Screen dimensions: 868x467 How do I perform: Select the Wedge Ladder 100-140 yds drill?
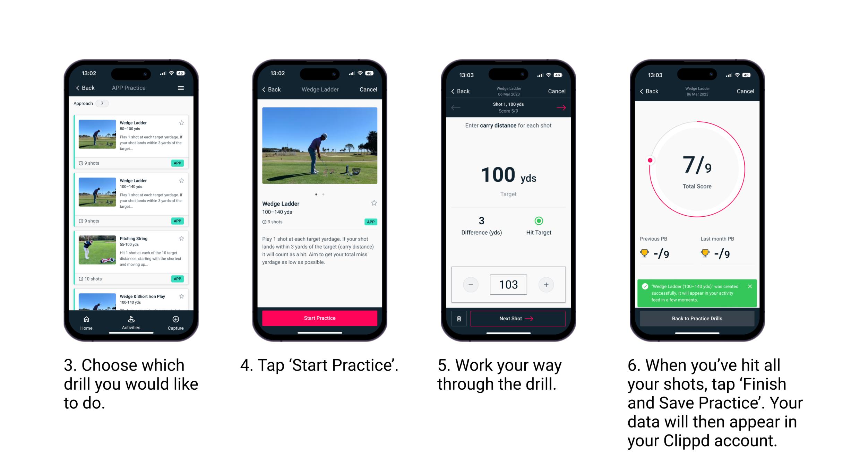tap(131, 196)
